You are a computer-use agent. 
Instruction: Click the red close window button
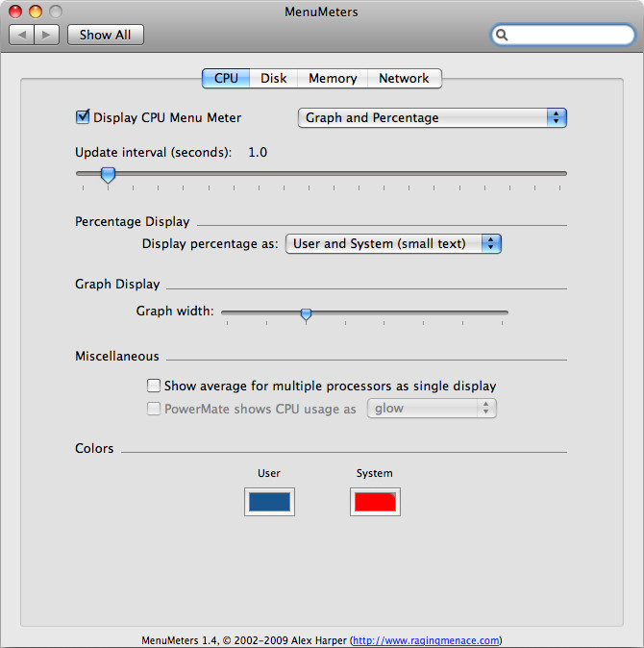(x=15, y=12)
